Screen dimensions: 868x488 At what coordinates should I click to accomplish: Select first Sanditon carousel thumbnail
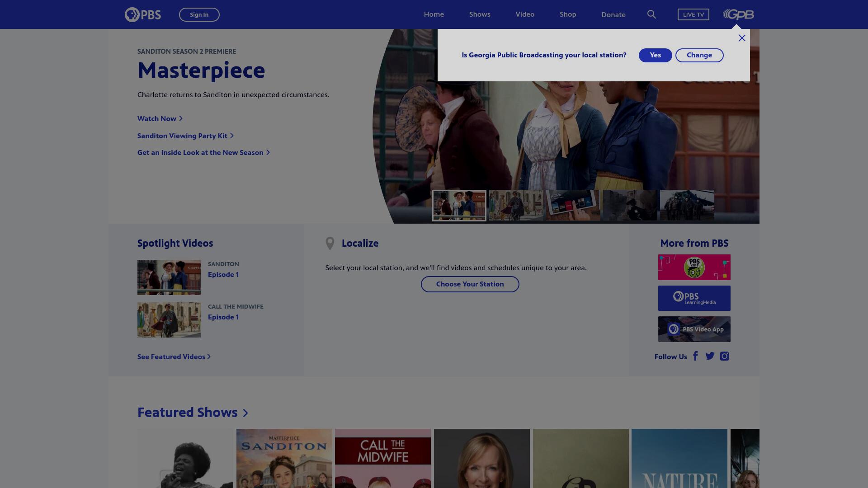pos(459,206)
